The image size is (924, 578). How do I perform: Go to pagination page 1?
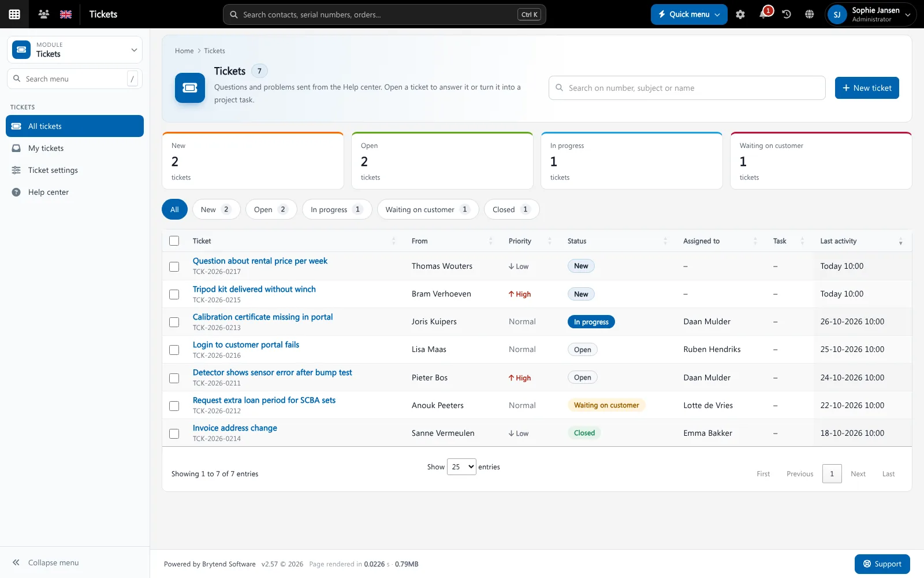(832, 474)
